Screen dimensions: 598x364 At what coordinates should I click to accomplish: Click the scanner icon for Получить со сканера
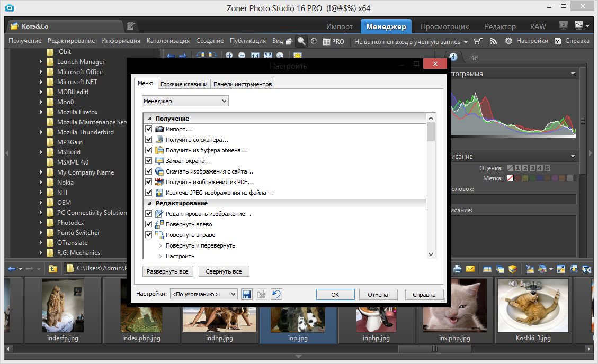tap(159, 140)
